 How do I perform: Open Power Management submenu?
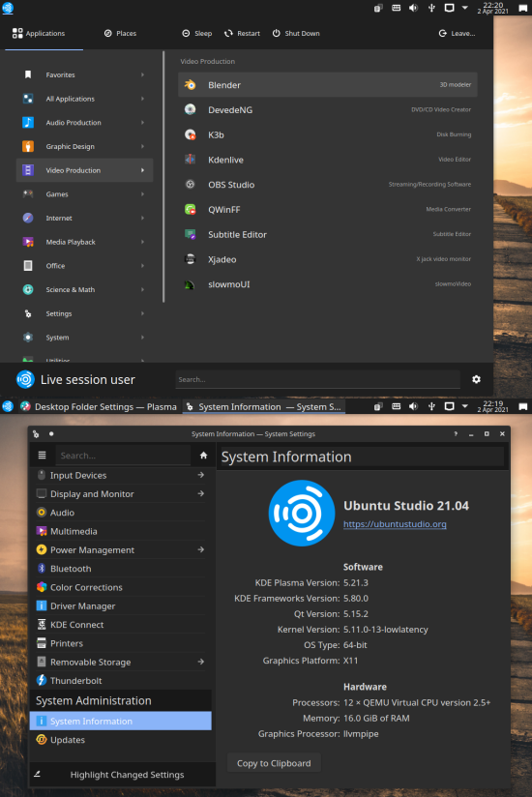coord(121,550)
